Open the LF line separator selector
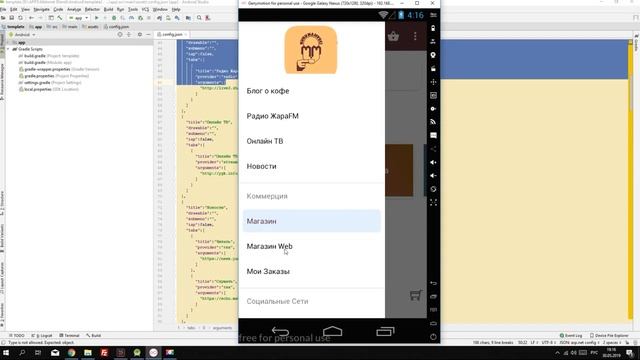Viewport: 640px width, 360px height. pos(534,342)
